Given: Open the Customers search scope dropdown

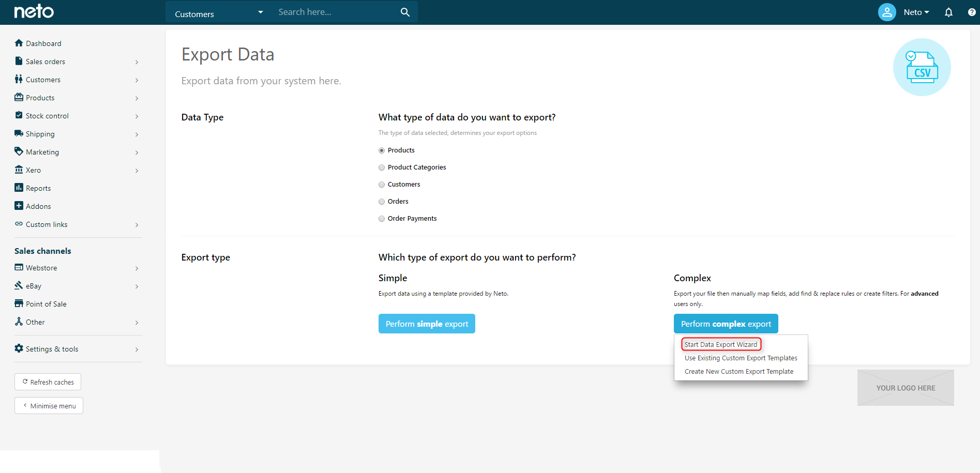Looking at the screenshot, I should point(219,12).
